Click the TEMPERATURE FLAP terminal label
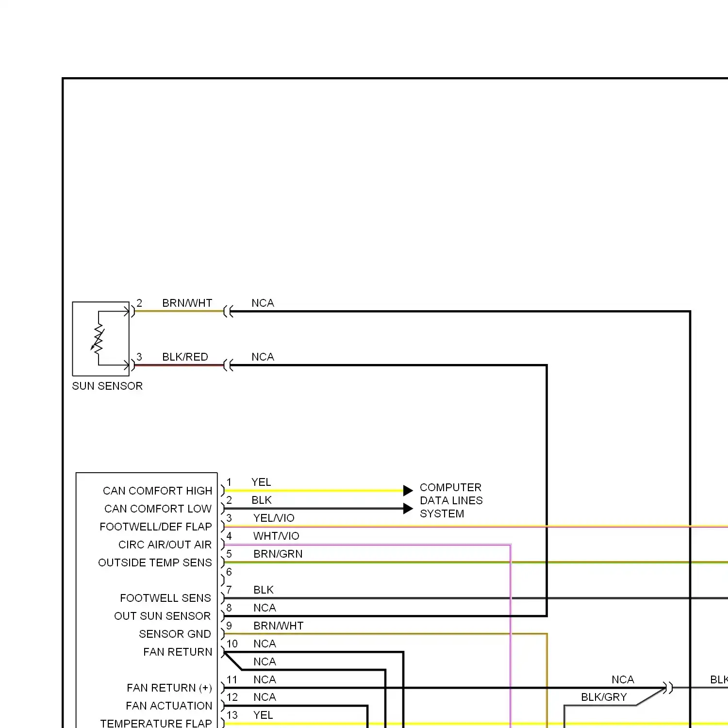 click(x=156, y=723)
